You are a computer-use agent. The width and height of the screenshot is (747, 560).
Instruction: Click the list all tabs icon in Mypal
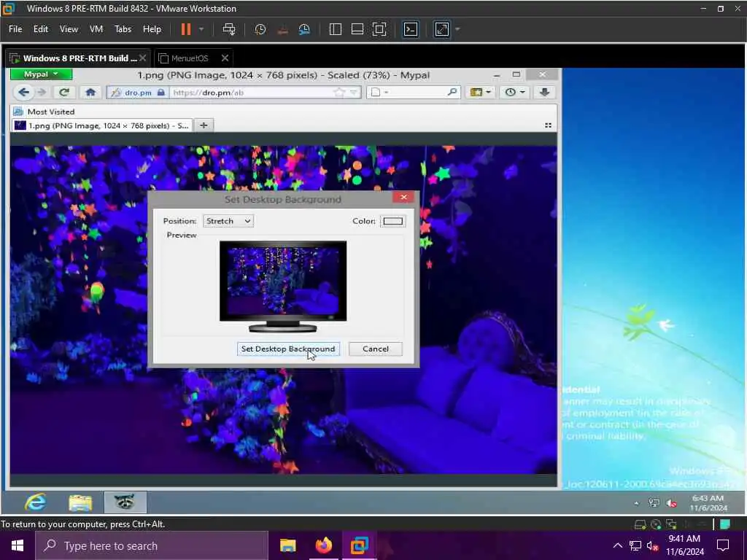tap(548, 125)
